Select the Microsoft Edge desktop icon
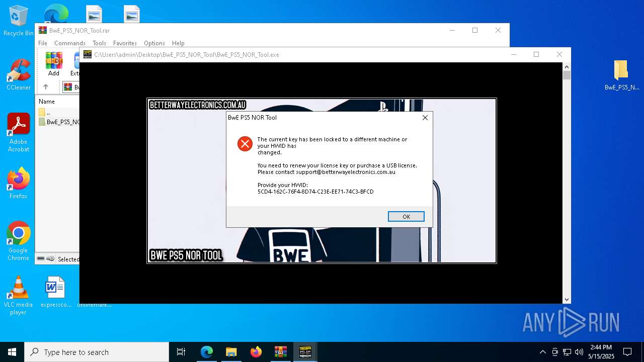 click(56, 13)
